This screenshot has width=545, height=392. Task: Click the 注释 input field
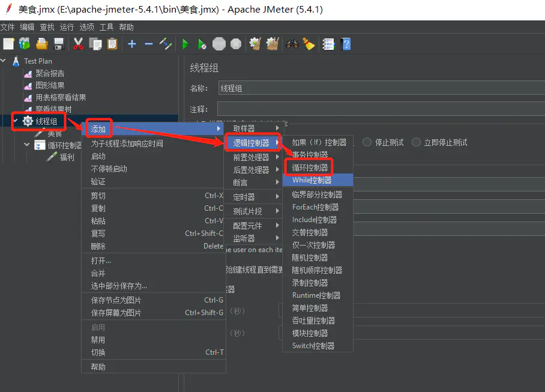click(381, 109)
